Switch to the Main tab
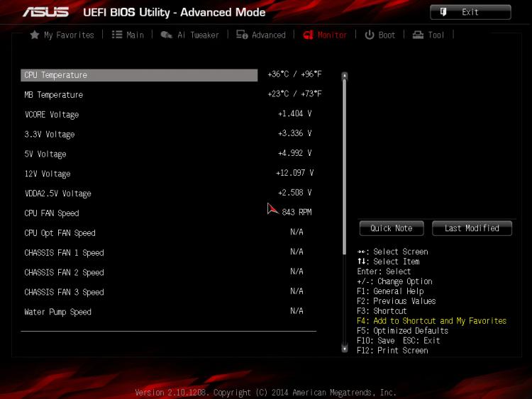This screenshot has height=399, width=532. coord(135,35)
